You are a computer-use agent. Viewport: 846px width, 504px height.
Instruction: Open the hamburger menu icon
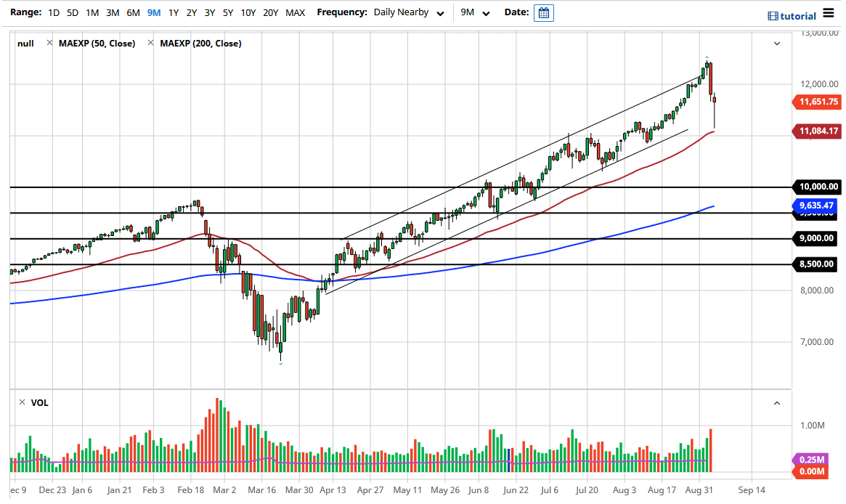click(828, 12)
